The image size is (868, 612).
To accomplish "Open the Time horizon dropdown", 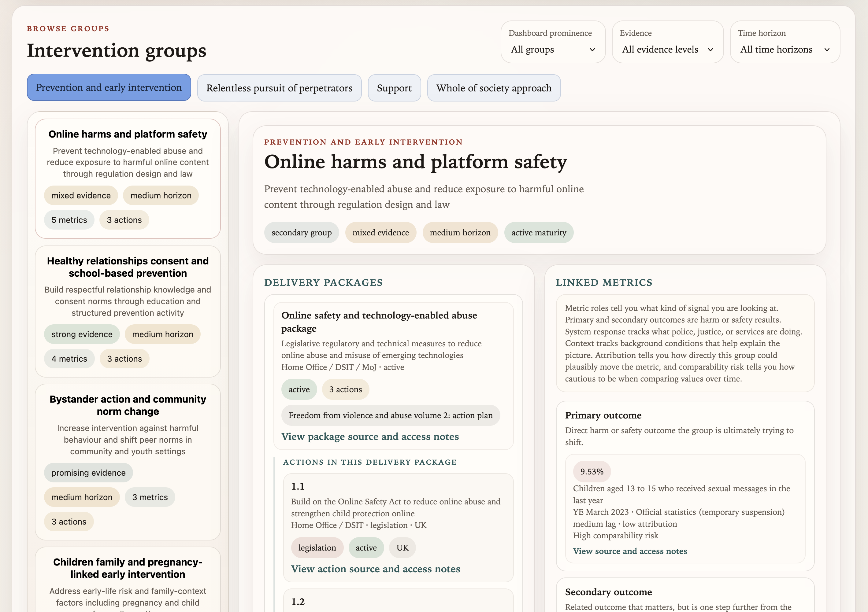I will point(785,50).
